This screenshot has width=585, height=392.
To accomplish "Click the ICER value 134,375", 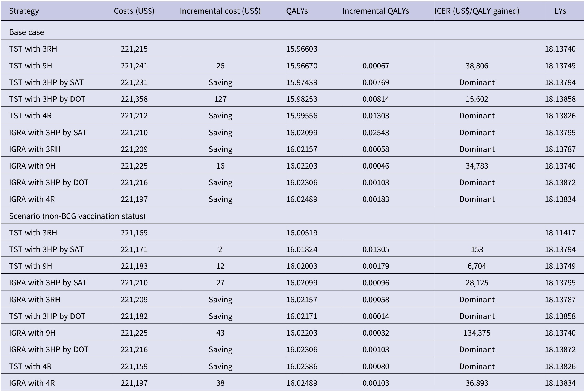I will pos(477,333).
